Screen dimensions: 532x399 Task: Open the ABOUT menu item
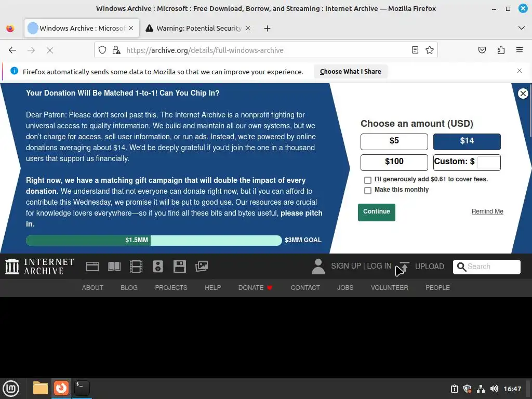(92, 288)
